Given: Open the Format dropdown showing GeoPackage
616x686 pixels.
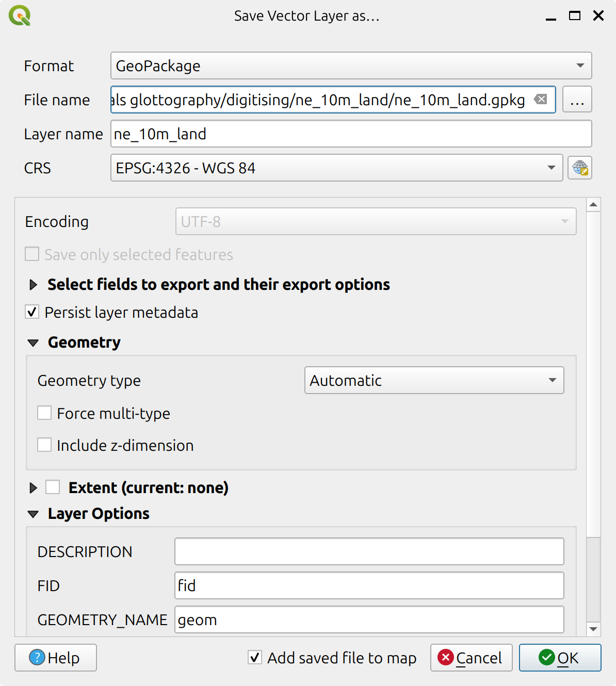Looking at the screenshot, I should (351, 66).
